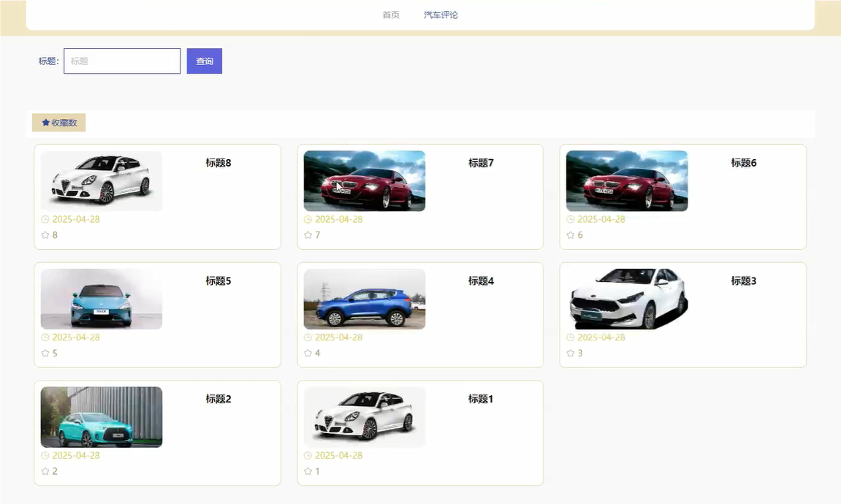Click the clock icon on 标题2 card
Image resolution: width=841 pixels, height=504 pixels.
tap(45, 455)
